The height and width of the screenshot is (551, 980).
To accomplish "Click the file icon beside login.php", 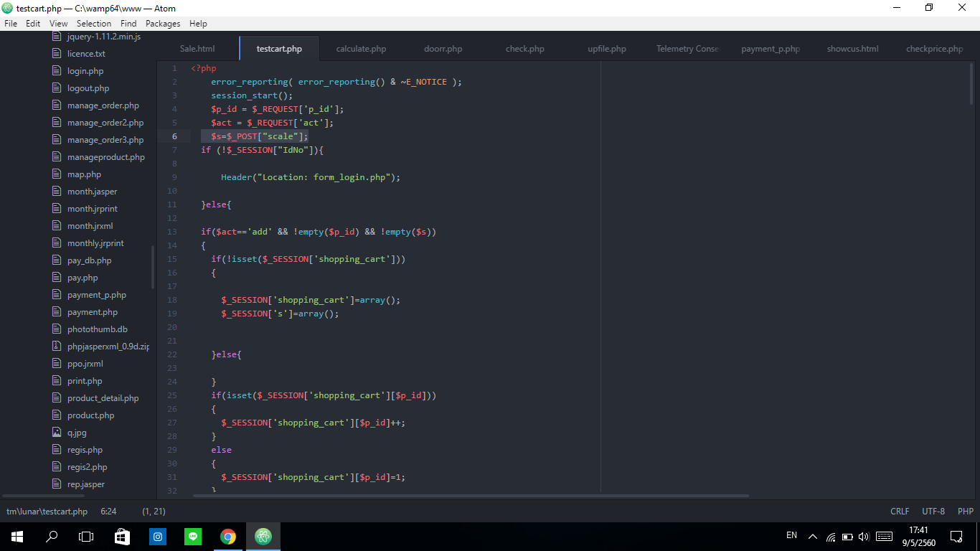I will tap(57, 71).
